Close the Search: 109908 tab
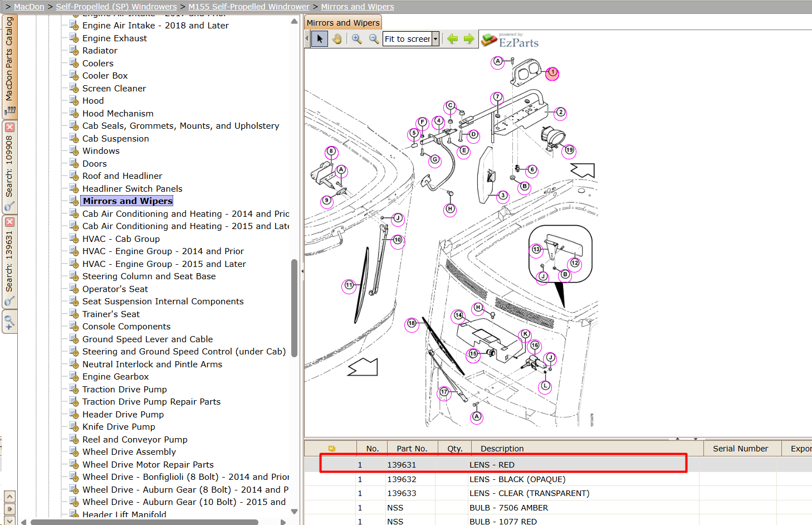 pyautogui.click(x=9, y=128)
